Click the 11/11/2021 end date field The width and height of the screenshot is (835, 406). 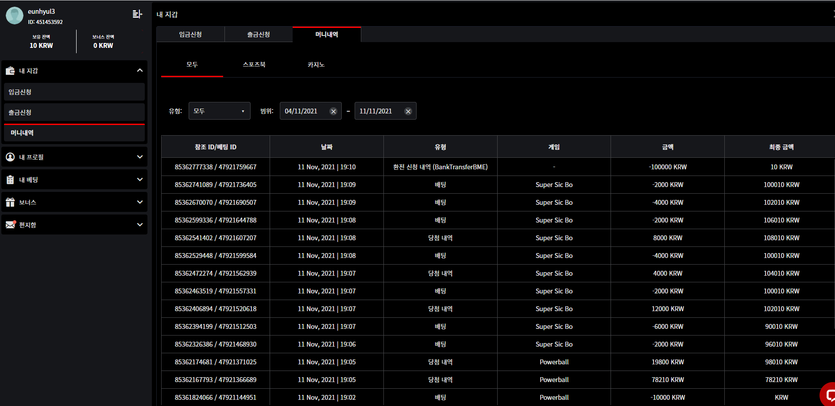tap(386, 111)
